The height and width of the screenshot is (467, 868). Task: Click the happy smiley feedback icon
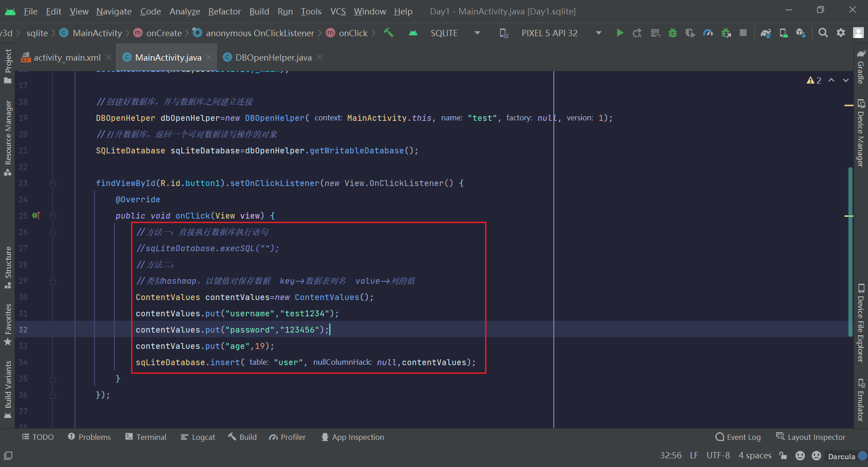(800, 456)
